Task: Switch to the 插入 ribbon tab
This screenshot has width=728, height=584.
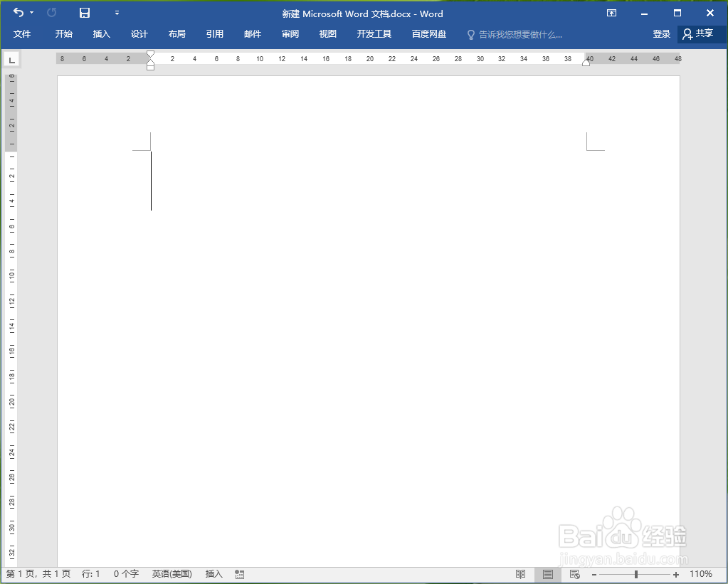Action: pos(101,33)
